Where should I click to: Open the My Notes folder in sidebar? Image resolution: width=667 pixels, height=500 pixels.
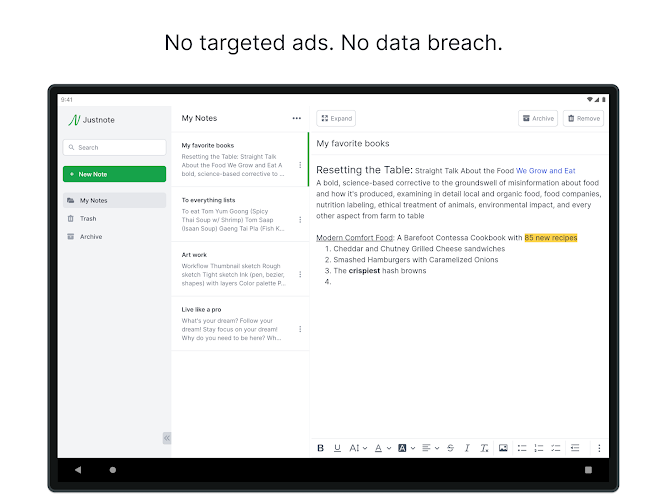114,200
